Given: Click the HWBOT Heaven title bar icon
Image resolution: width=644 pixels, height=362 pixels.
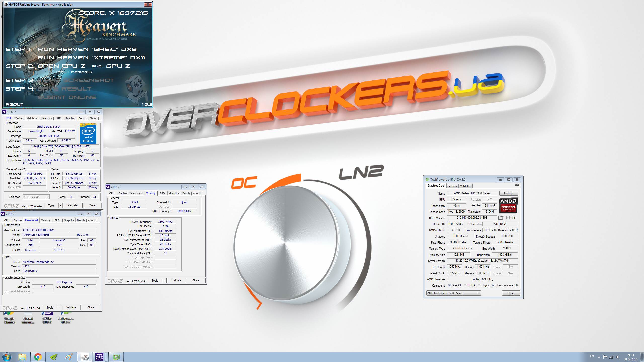Looking at the screenshot, I should (6, 4).
